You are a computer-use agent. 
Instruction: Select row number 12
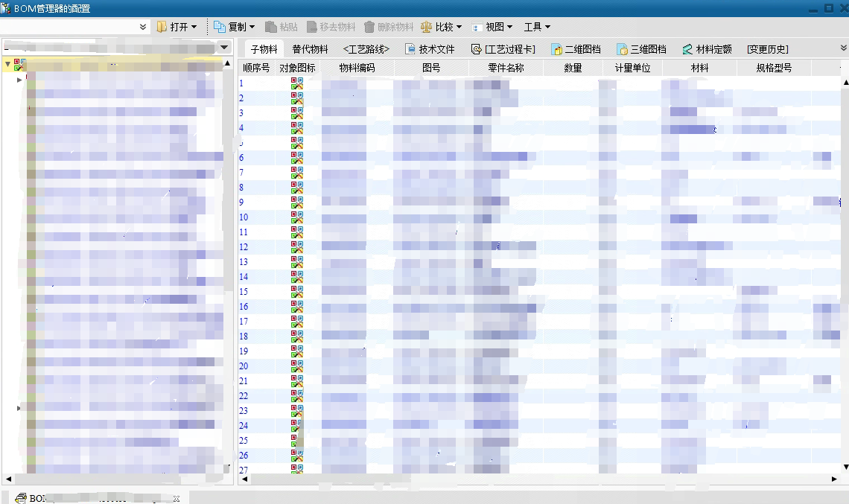pos(244,247)
